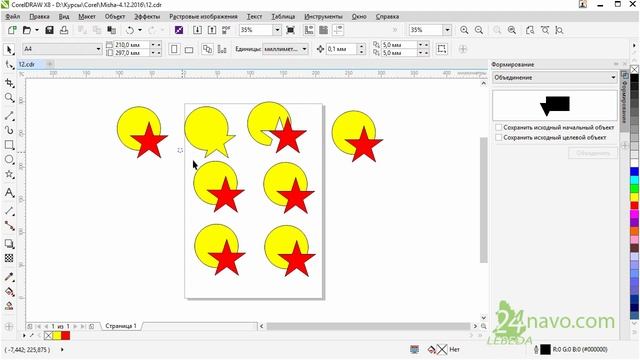Select the Zoom tool in toolbox
The height and width of the screenshot is (360, 640).
tap(9, 98)
